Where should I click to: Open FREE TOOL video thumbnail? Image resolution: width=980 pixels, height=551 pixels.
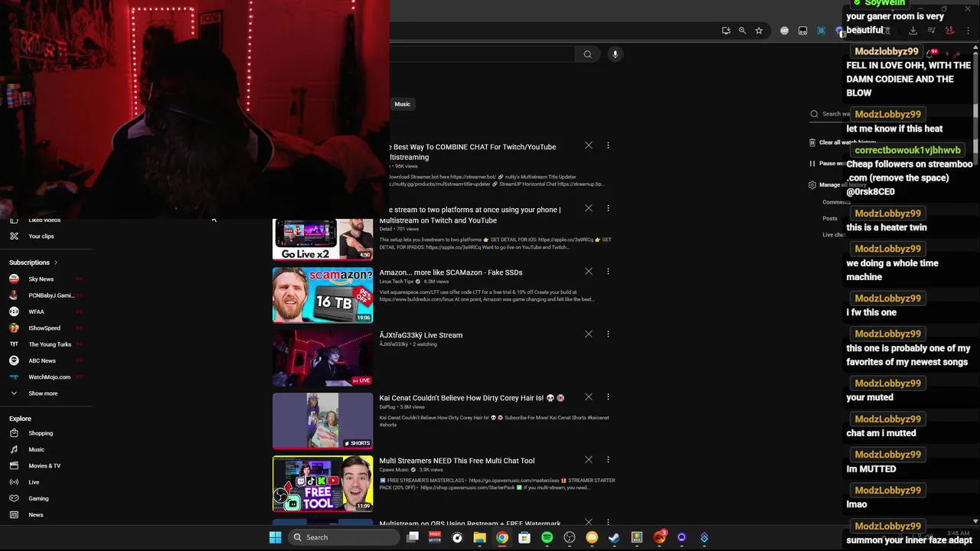coord(322,484)
